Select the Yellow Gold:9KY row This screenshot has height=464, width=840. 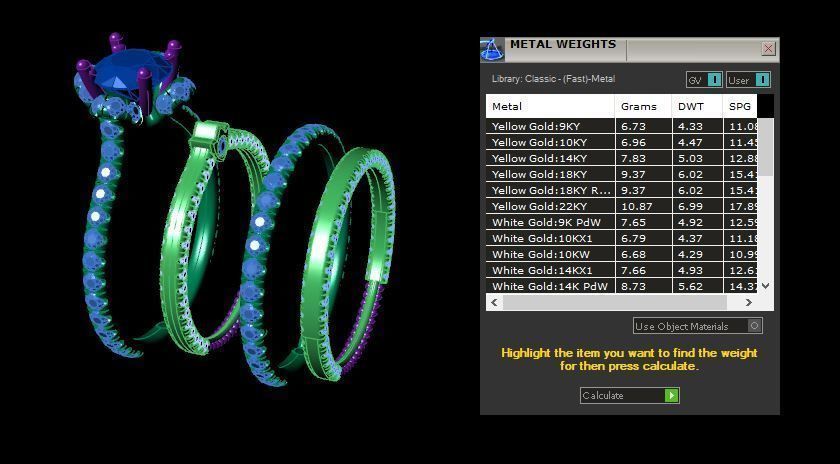point(621,126)
